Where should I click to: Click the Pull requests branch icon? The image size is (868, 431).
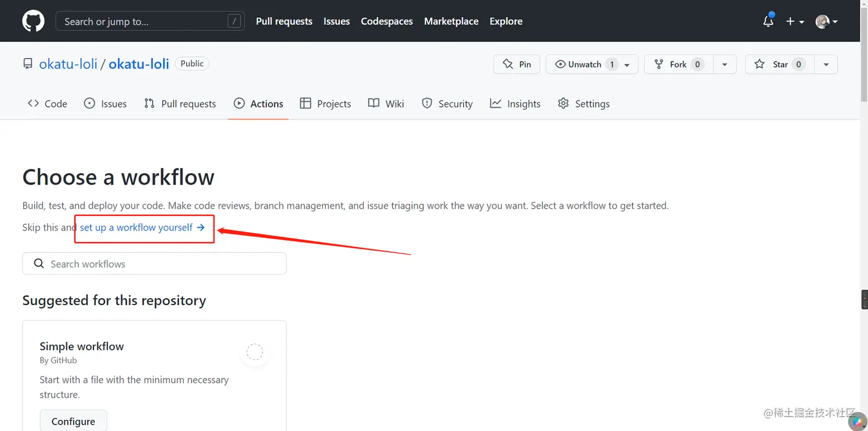(x=149, y=103)
